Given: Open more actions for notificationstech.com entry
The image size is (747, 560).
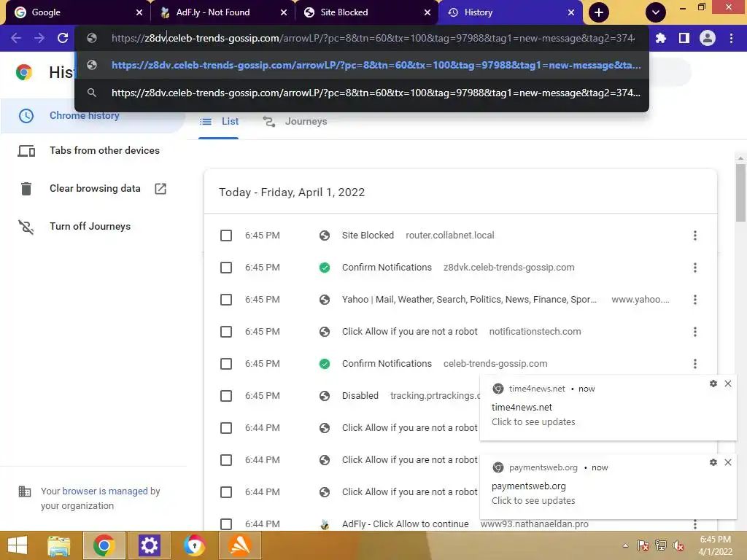Looking at the screenshot, I should (695, 332).
